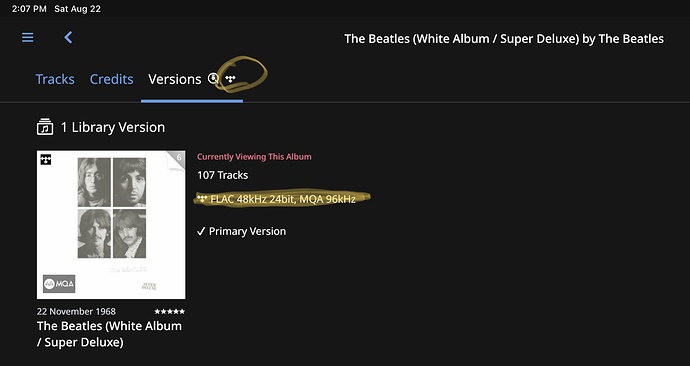Switch to the Credits tab
Image resolution: width=690 pixels, height=366 pixels.
[112, 79]
